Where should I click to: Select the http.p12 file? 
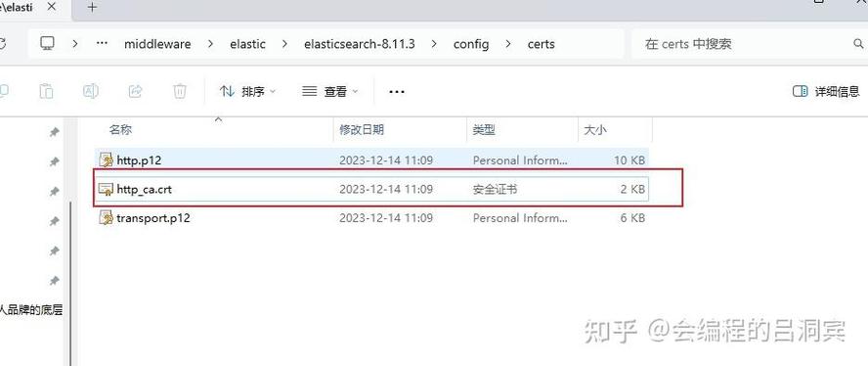pos(372,160)
